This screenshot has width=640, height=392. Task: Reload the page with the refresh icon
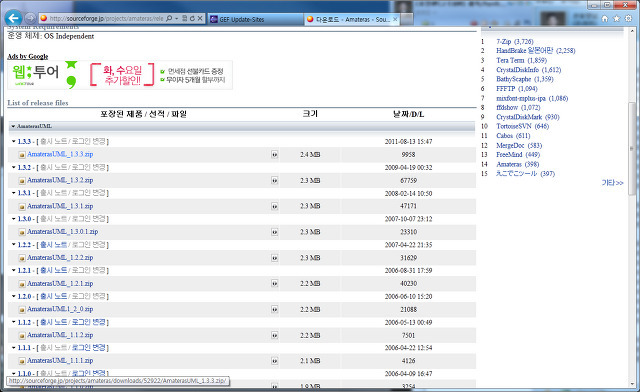coord(192,18)
